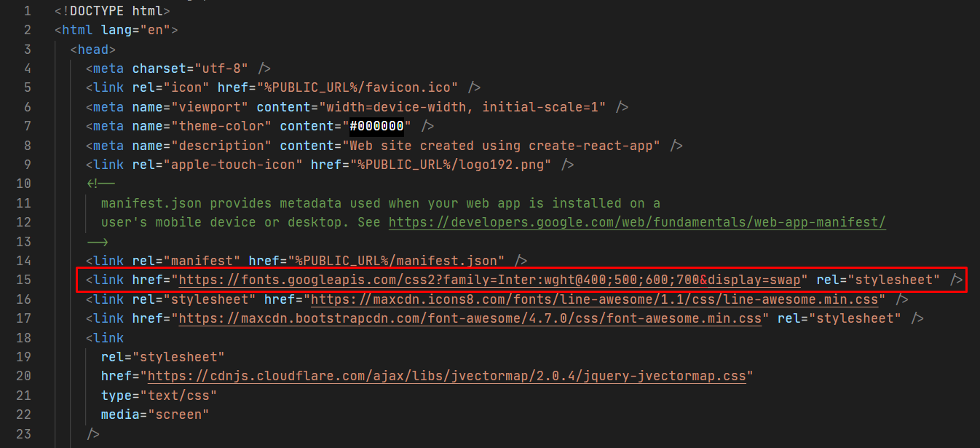Click the closing /> on line 23
Screen dimensions: 980x448
point(92,434)
